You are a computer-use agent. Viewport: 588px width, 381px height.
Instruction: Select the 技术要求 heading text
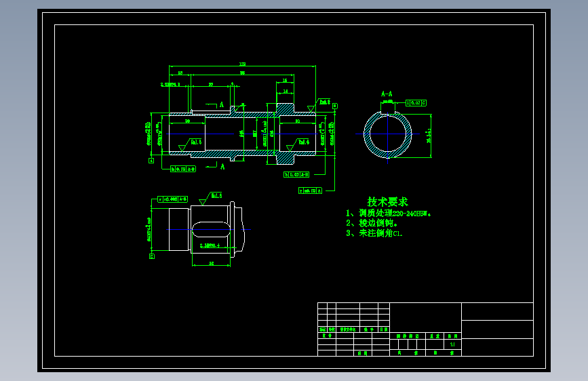(x=387, y=202)
